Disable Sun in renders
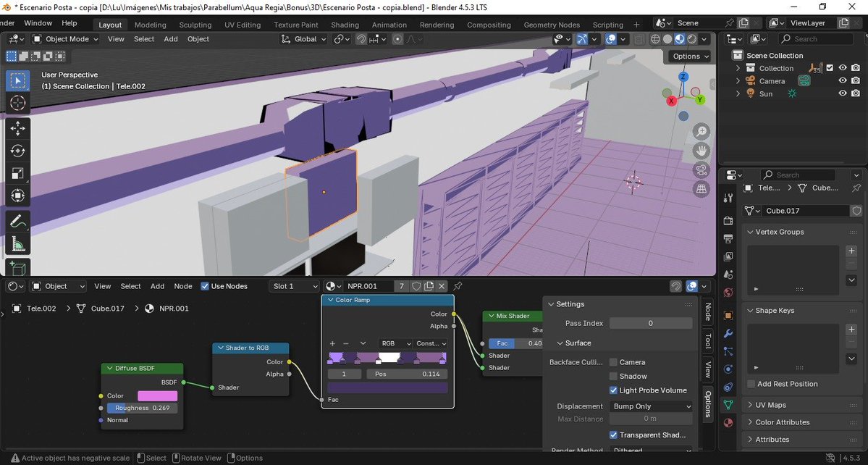The width and height of the screenshot is (868, 465). click(x=856, y=93)
